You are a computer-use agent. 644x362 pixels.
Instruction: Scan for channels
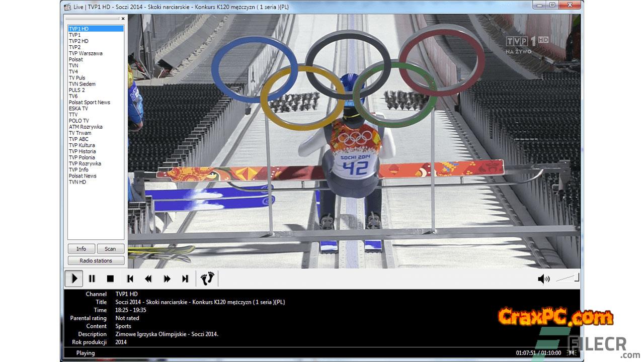tap(110, 249)
